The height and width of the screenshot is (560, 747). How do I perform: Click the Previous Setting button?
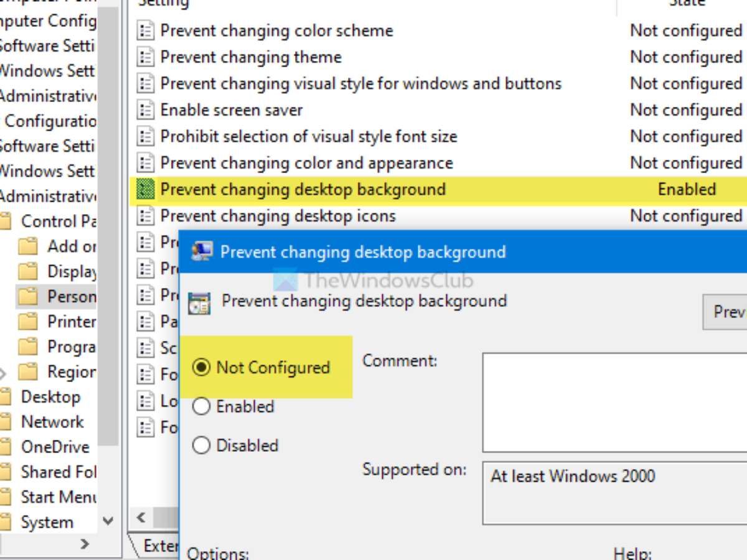727,311
